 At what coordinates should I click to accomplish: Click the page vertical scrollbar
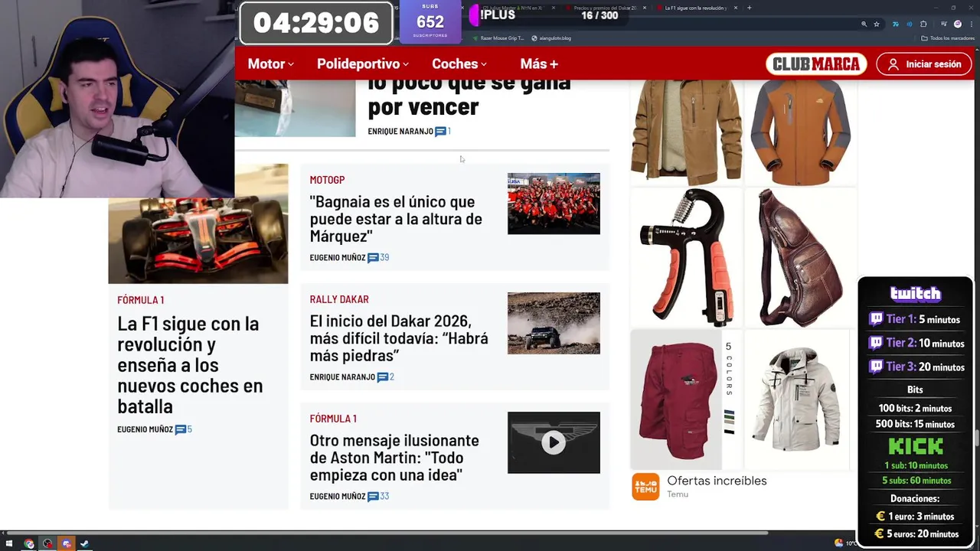tap(976, 439)
